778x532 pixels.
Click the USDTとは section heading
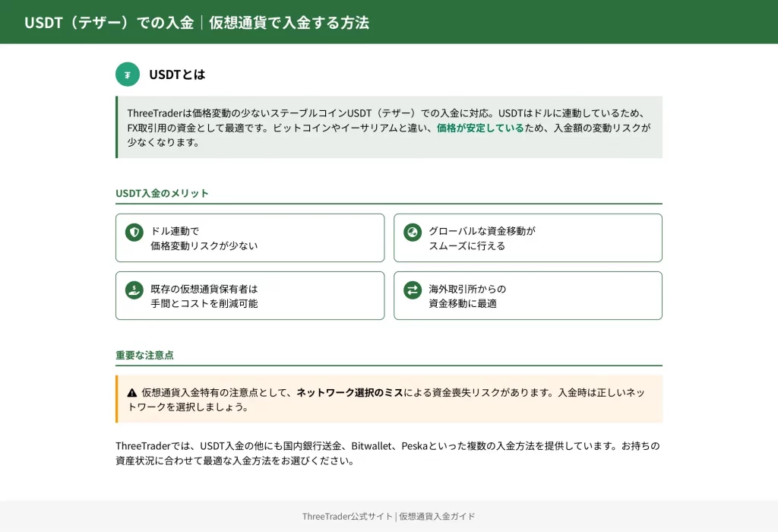pos(177,74)
